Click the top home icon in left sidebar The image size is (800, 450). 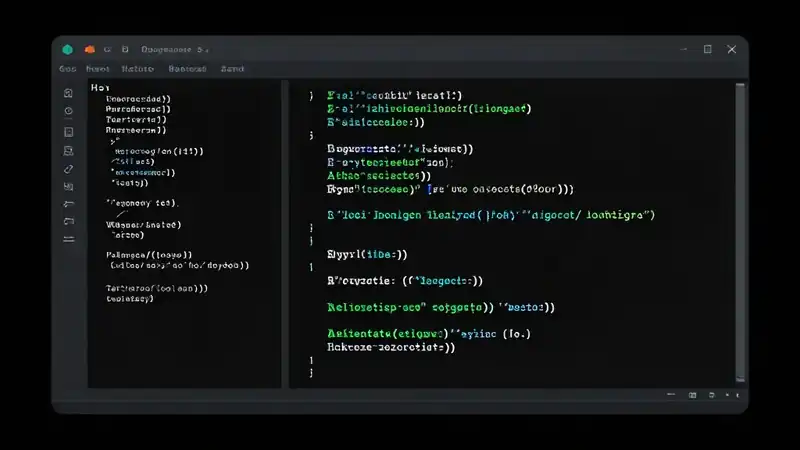pos(68,93)
